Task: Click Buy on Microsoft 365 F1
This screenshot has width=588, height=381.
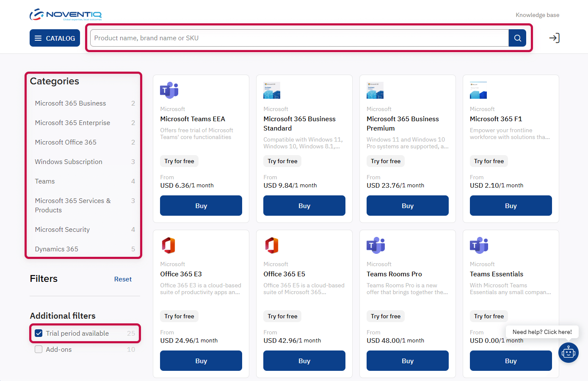Action: (511, 206)
